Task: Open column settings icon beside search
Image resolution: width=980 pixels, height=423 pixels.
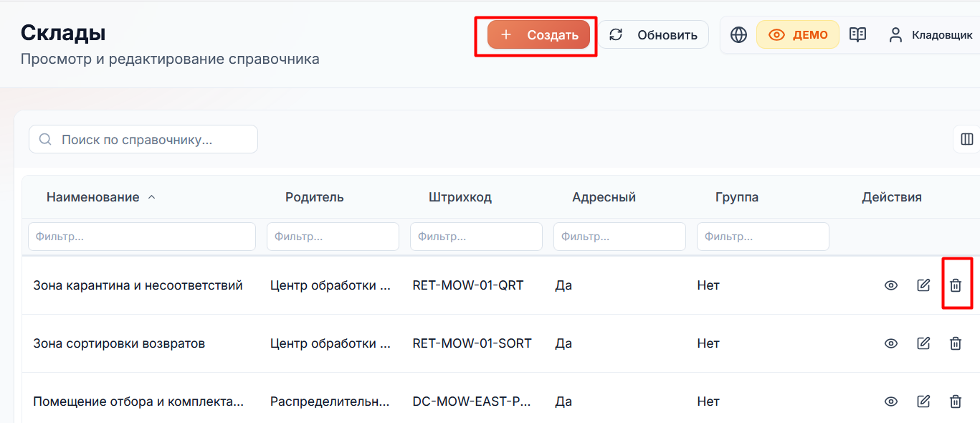Action: click(966, 139)
